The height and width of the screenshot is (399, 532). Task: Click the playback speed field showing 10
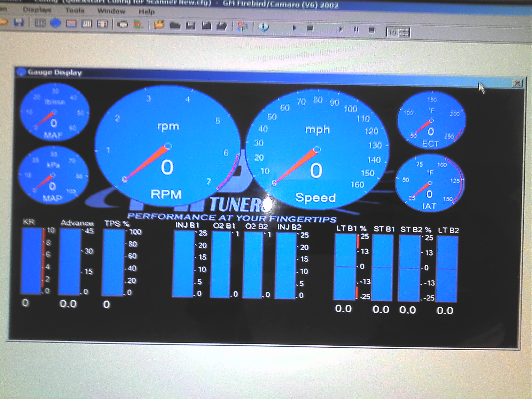(x=392, y=32)
